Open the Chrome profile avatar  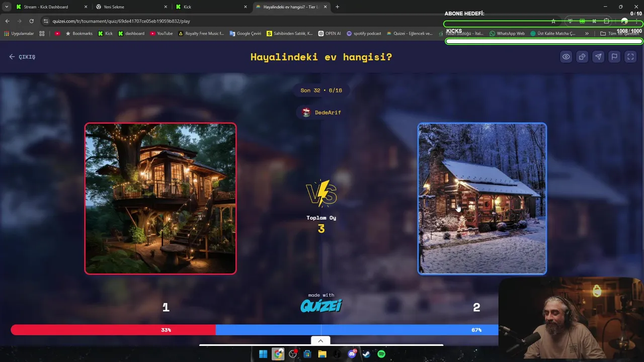coord(624,21)
